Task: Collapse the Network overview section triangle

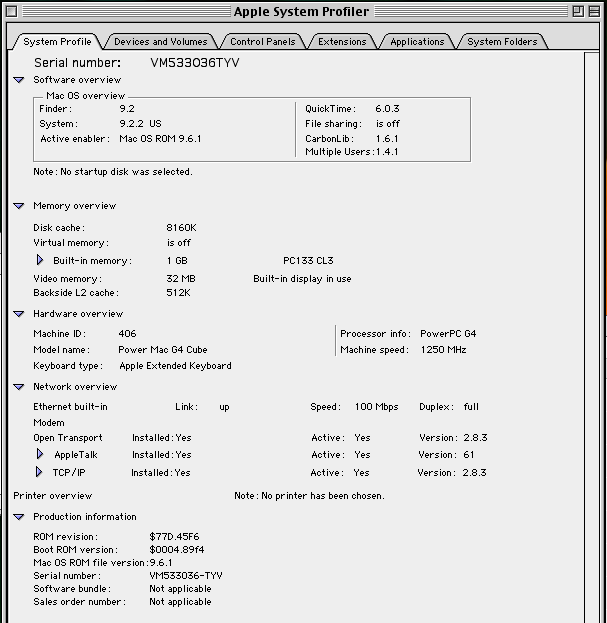Action: click(19, 387)
